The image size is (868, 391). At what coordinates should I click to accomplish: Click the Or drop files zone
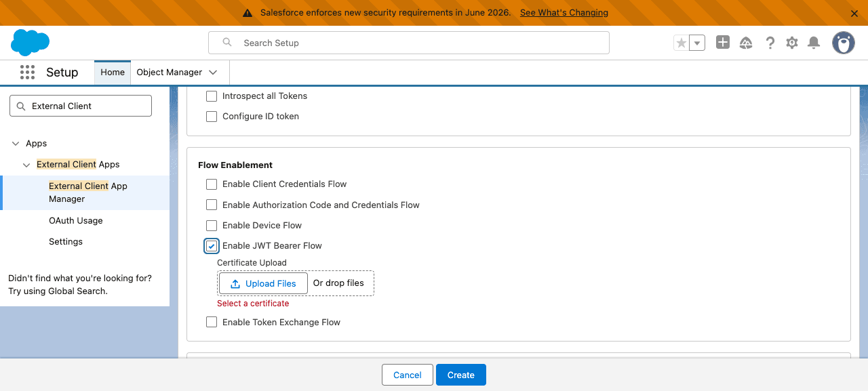[x=338, y=283]
